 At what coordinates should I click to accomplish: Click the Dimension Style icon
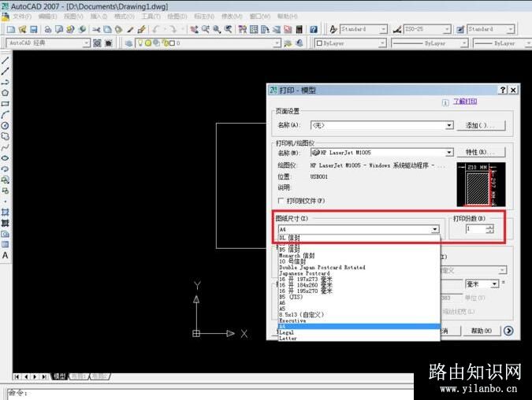point(397,29)
